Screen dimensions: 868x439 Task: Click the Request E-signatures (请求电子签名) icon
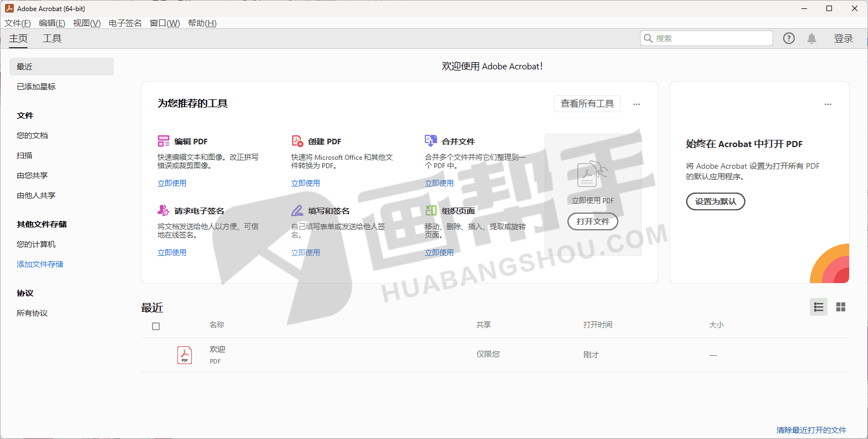point(164,210)
